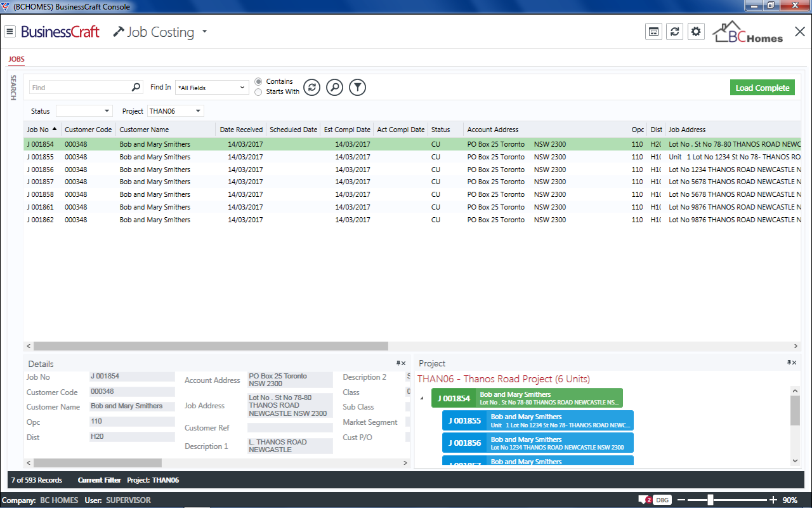Image resolution: width=812 pixels, height=508 pixels.
Task: Click the refresh icon in top header
Action: tap(675, 32)
